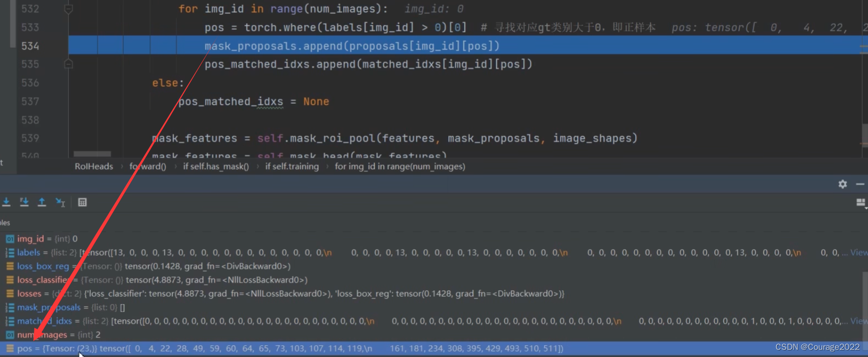Image resolution: width=868 pixels, height=357 pixels.
Task: Go to forward() breadcrumb
Action: pyautogui.click(x=148, y=166)
